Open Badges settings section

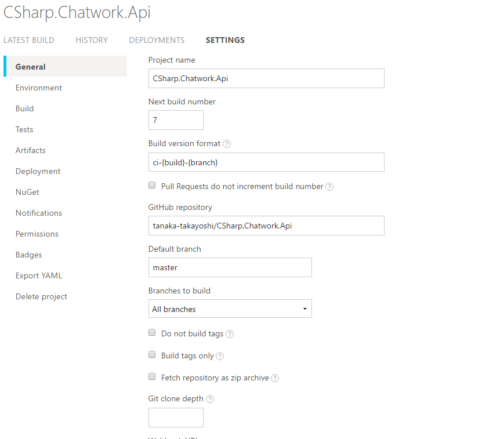28,255
